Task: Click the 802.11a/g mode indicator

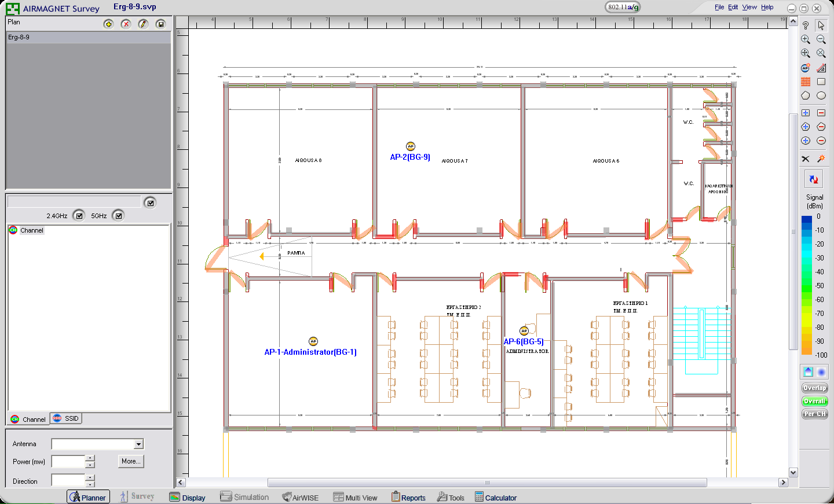Action: click(x=623, y=7)
